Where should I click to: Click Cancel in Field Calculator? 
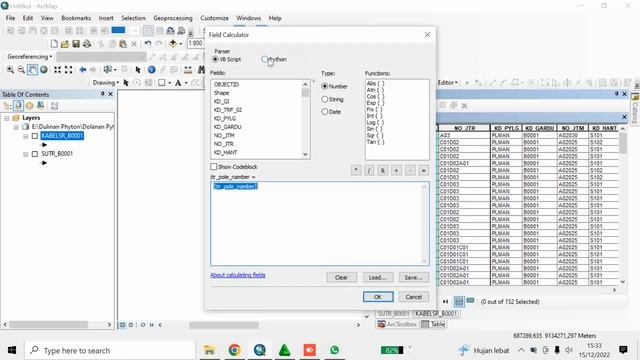coord(413,297)
